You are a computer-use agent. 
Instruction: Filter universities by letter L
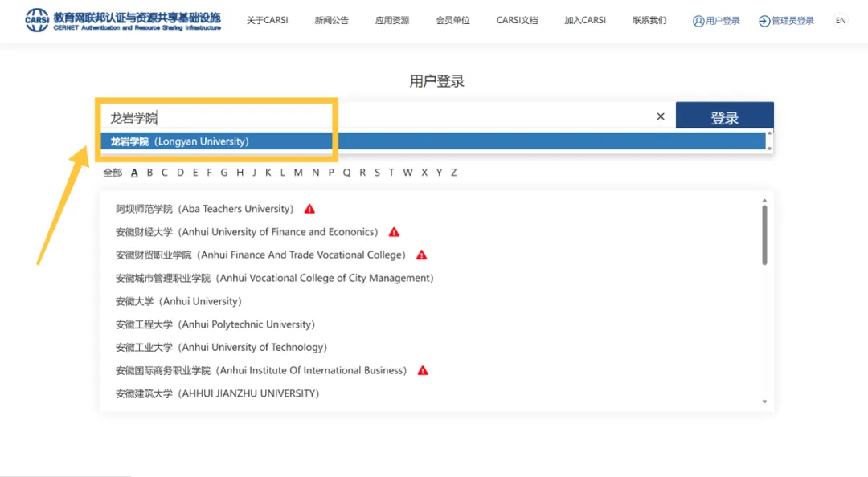point(282,173)
